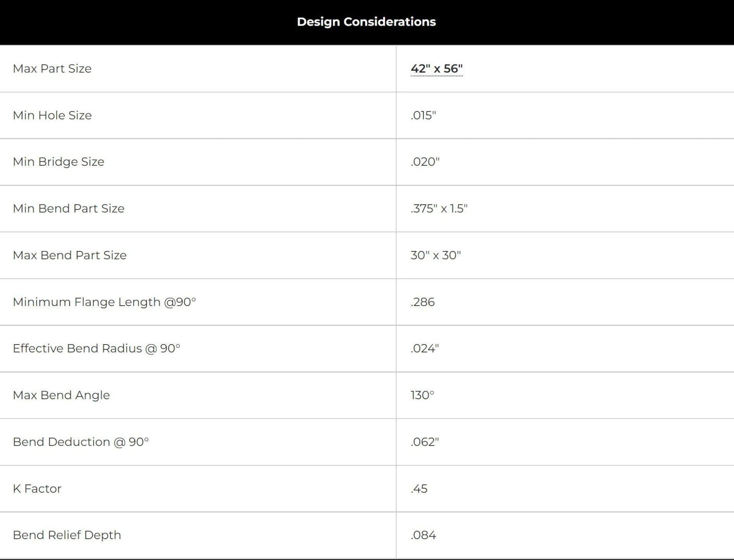Screen dimensions: 734x560
Task: Click the Minimum Flange Length @90° label
Action: [104, 302]
